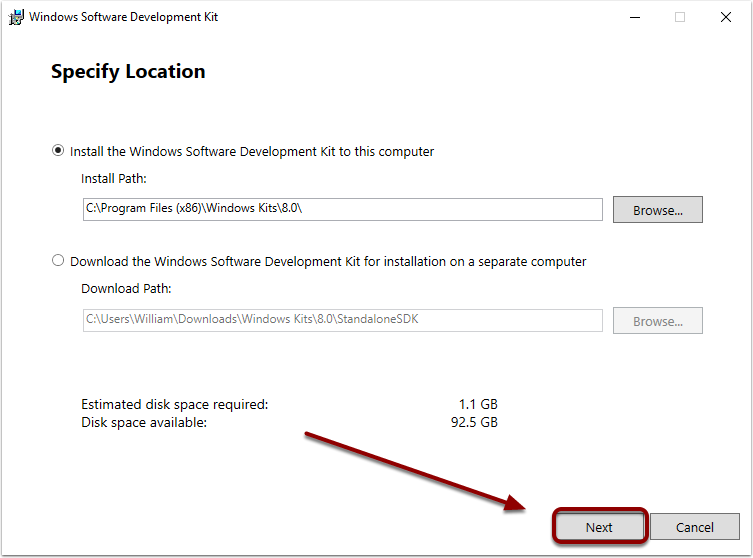This screenshot has width=753, height=558.
Task: Click the 'Install the Windows Software Development Kit' label
Action: tap(252, 152)
